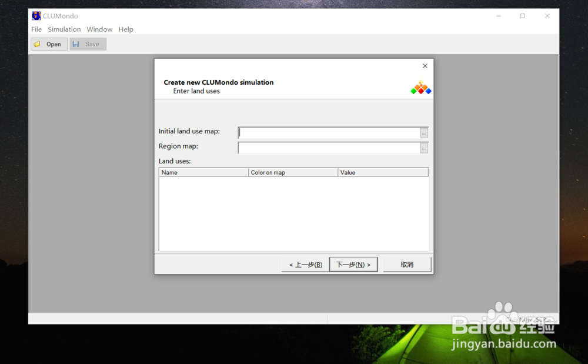The width and height of the screenshot is (588, 364).
Task: Click the Open toolbar button
Action: pyautogui.click(x=49, y=44)
